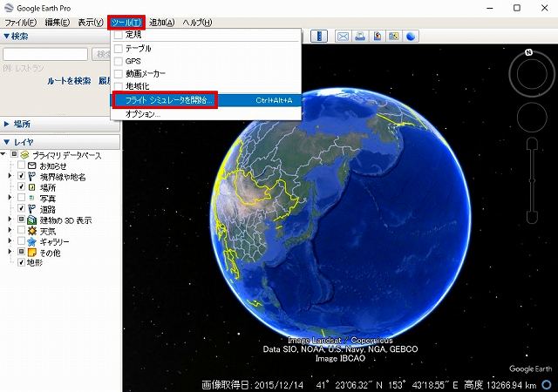Uncheck the 地形 terrain checkbox
558x392 pixels.
pos(21,262)
